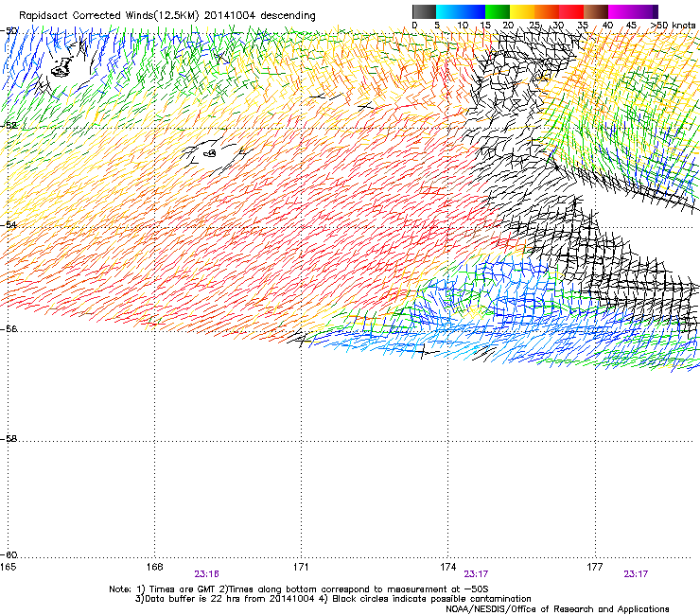Click the '-52' latitude axis label
Viewport: 700px width, 615px height.
click(9, 126)
